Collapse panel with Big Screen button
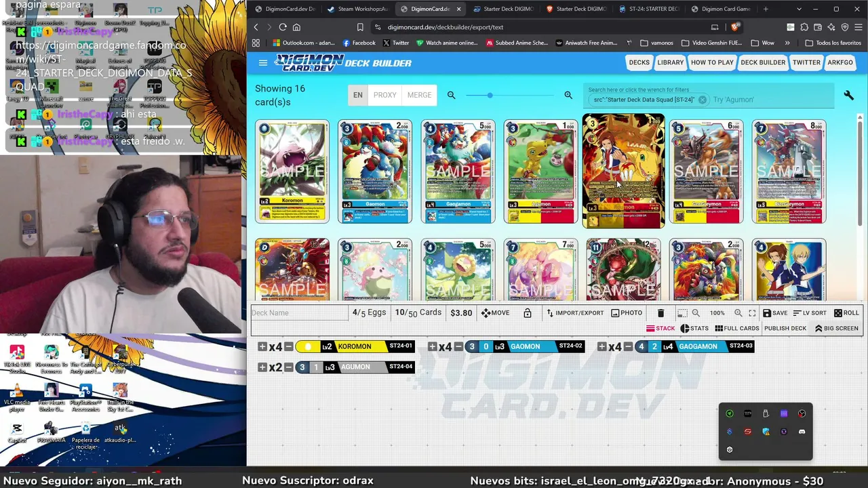 (837, 329)
